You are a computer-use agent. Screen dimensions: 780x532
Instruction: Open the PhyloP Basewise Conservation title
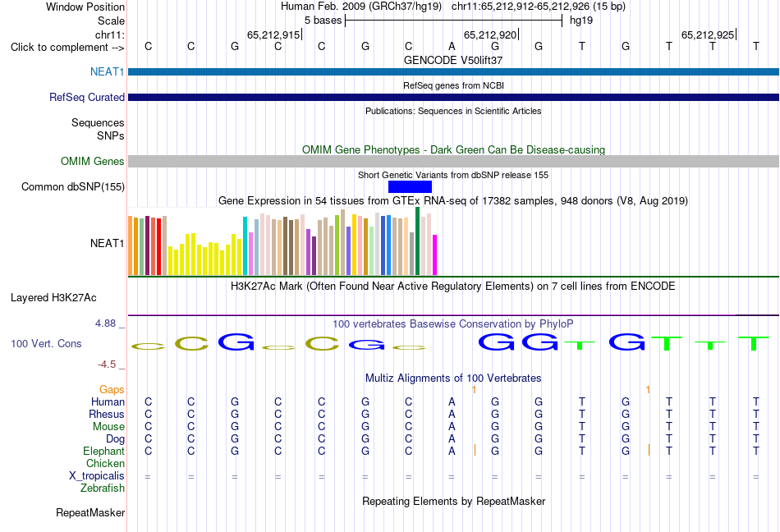point(453,323)
